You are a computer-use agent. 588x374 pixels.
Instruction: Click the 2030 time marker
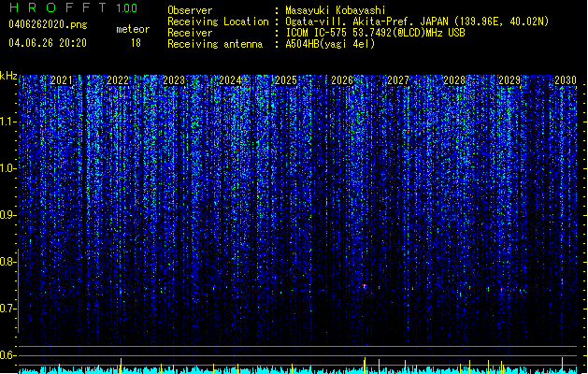[566, 80]
